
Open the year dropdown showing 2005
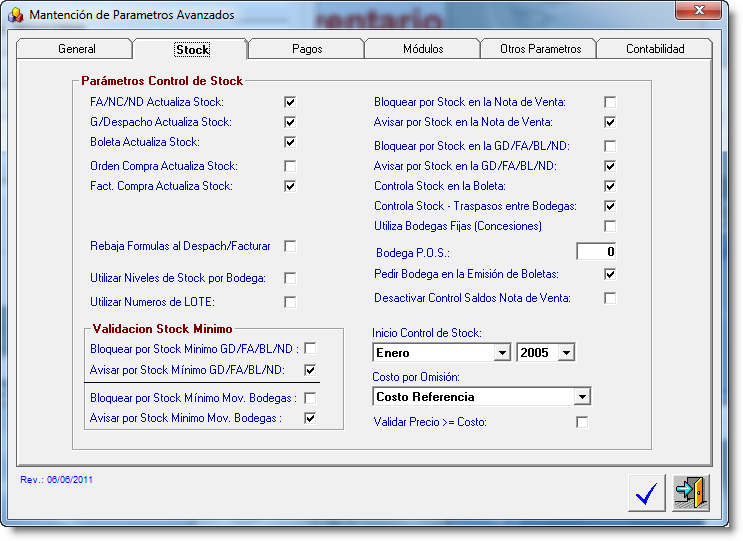click(566, 353)
